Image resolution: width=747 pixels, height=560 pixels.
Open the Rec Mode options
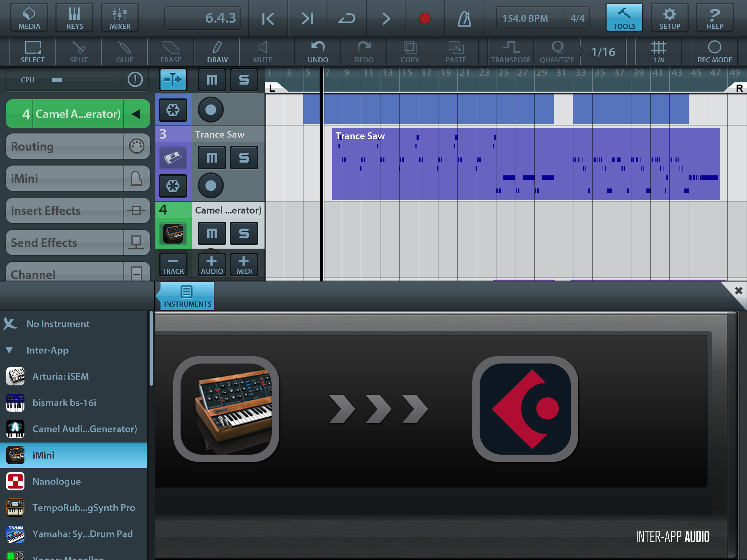(x=715, y=52)
